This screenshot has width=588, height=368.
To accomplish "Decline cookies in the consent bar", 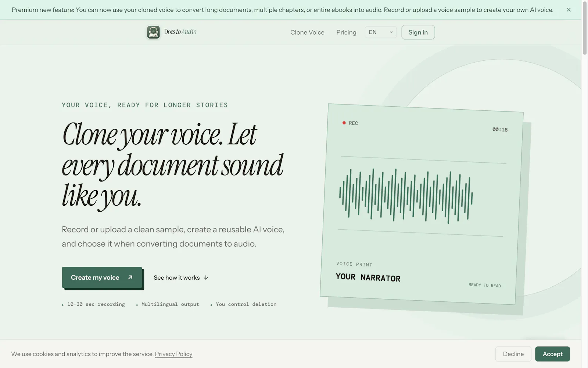I will pyautogui.click(x=513, y=354).
